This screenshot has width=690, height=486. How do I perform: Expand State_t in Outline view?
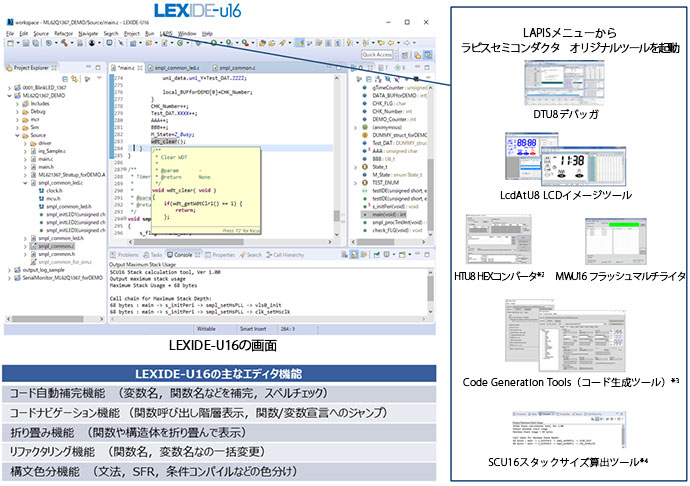(356, 167)
